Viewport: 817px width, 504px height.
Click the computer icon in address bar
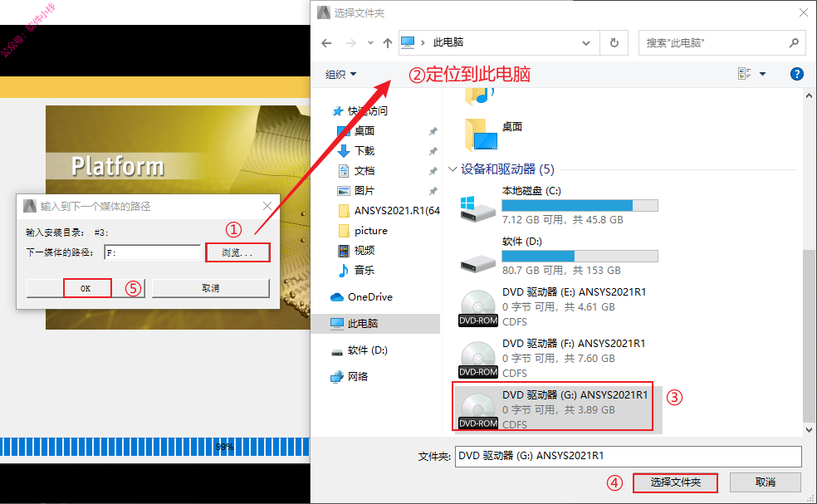(408, 42)
